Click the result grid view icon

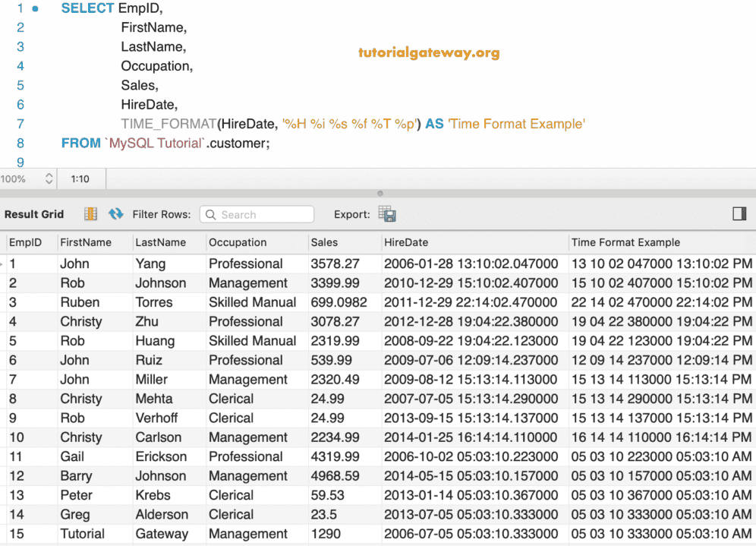pyautogui.click(x=90, y=213)
